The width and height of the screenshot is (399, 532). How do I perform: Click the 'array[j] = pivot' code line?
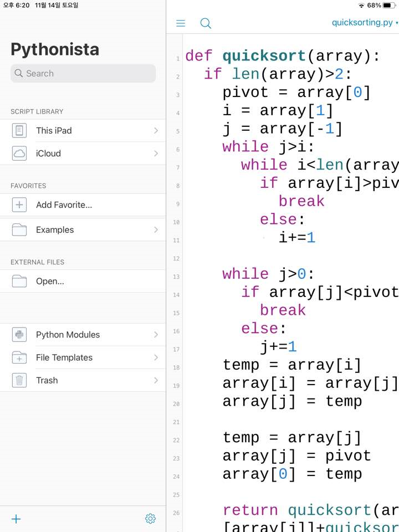click(x=296, y=456)
